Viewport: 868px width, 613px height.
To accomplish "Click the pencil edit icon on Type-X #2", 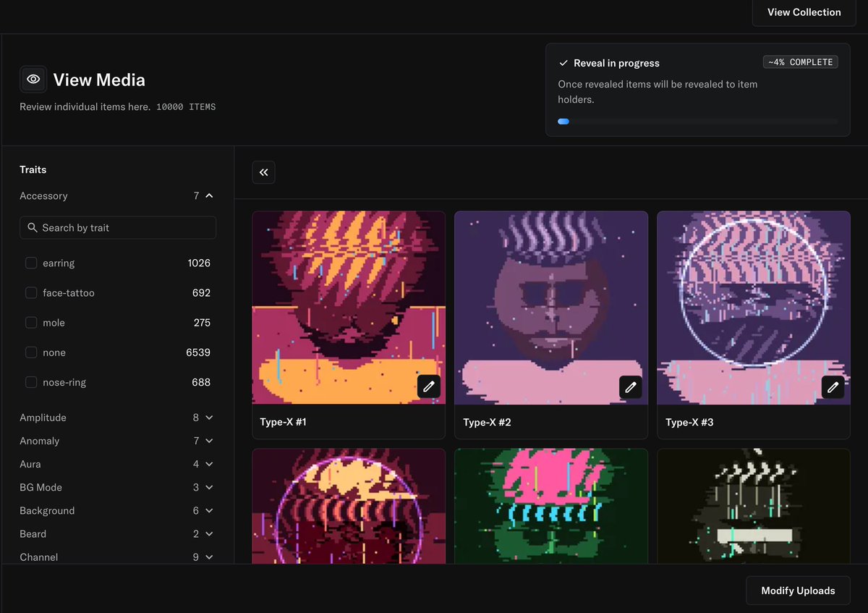I will point(631,386).
